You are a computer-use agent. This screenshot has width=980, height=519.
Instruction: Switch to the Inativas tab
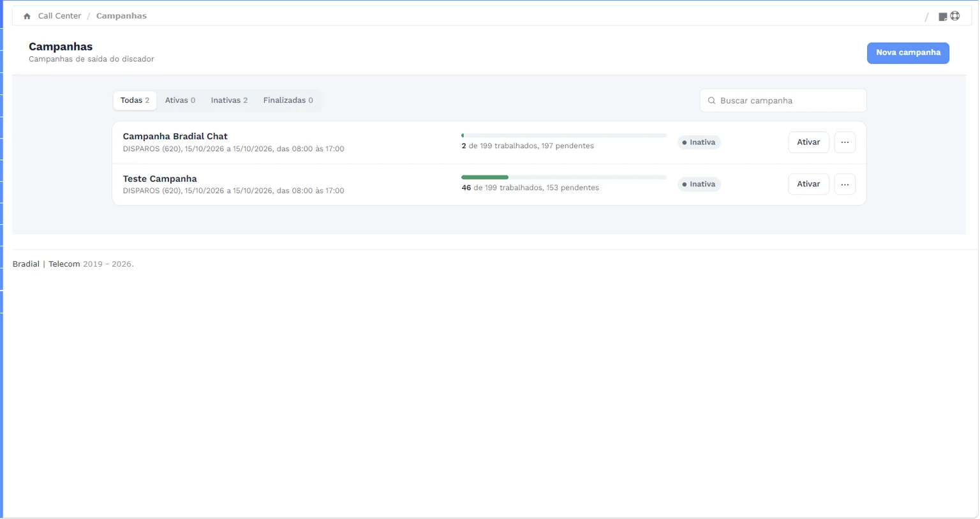point(229,100)
